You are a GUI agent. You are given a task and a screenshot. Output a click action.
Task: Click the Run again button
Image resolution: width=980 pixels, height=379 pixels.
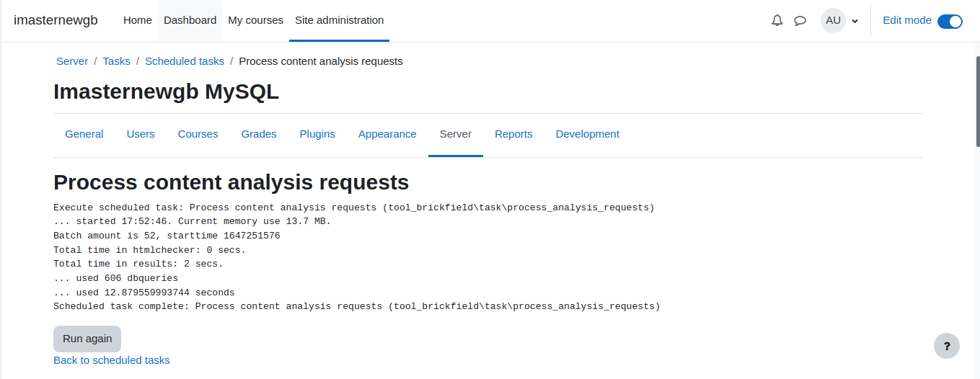coord(87,339)
